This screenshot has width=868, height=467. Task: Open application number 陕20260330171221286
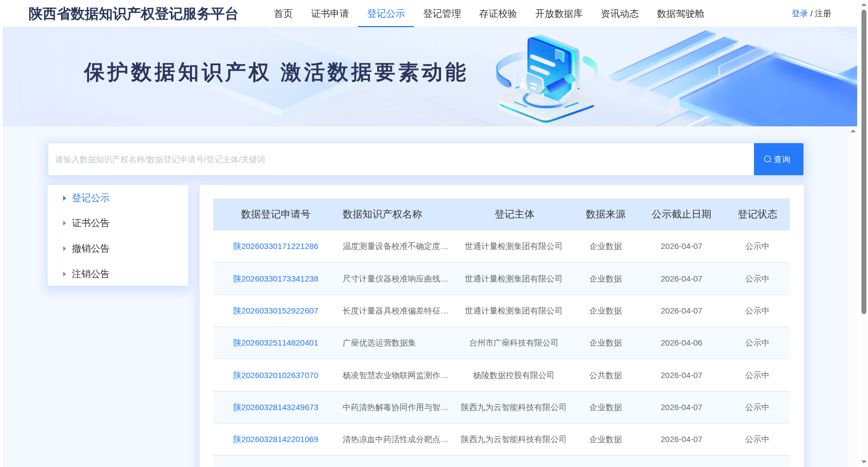point(276,246)
